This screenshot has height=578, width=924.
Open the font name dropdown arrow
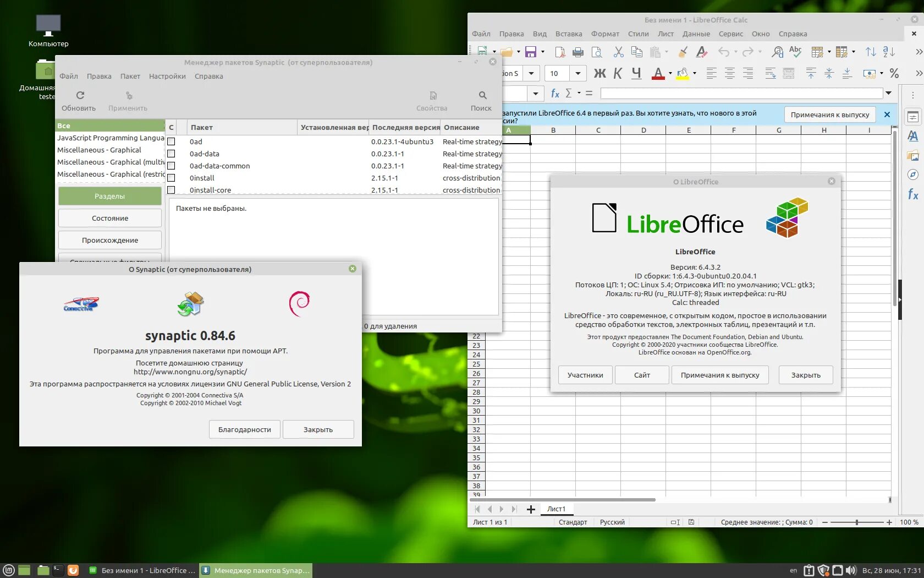point(531,73)
